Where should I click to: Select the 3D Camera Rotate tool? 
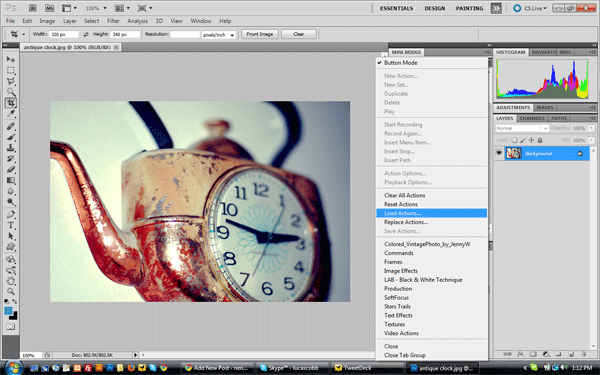tap(11, 270)
